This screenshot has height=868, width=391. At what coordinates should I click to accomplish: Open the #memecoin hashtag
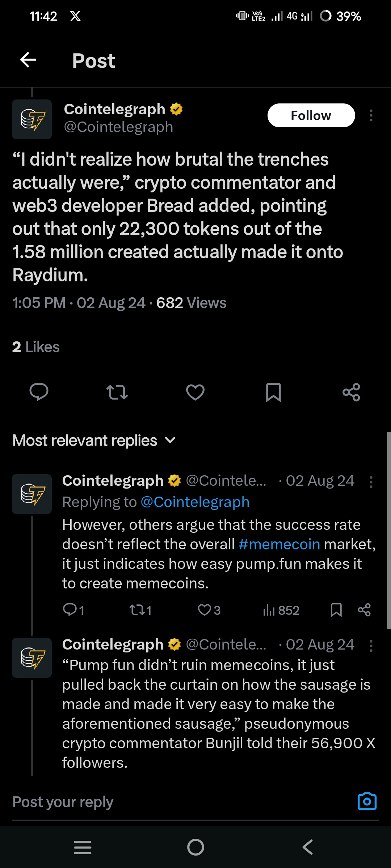[x=279, y=544]
